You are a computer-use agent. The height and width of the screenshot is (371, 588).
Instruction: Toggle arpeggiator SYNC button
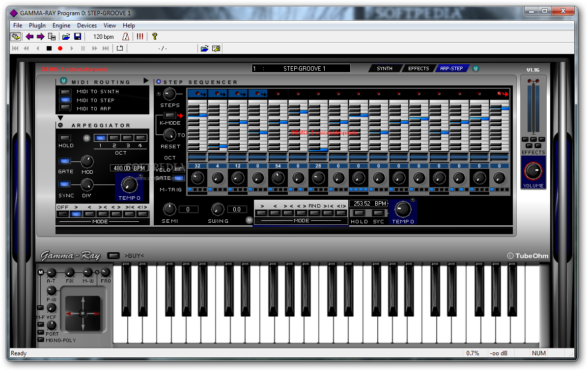pyautogui.click(x=64, y=185)
